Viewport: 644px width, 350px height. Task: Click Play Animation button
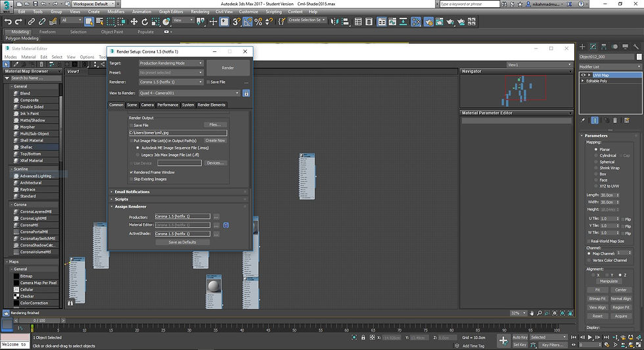(590, 337)
